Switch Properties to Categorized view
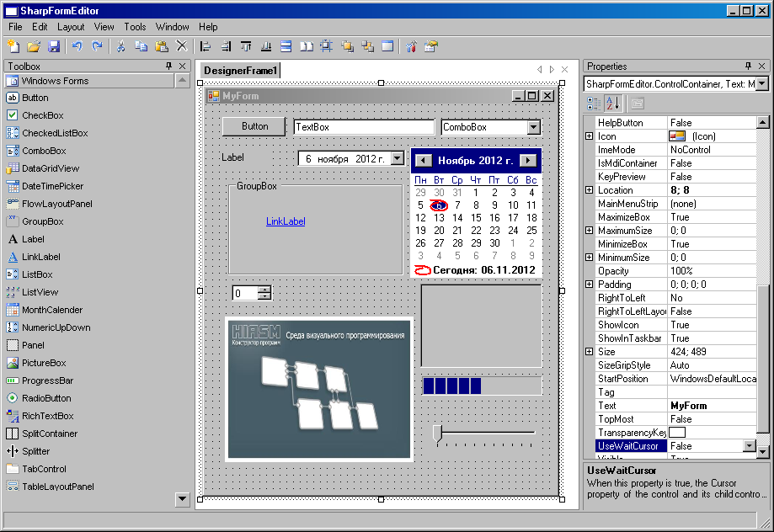 [x=593, y=103]
